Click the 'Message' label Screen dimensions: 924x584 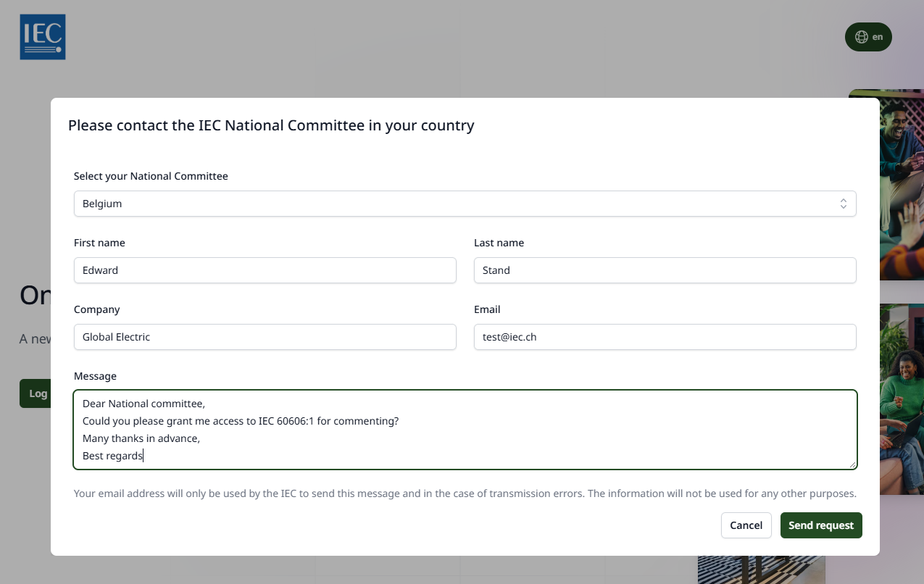click(95, 376)
